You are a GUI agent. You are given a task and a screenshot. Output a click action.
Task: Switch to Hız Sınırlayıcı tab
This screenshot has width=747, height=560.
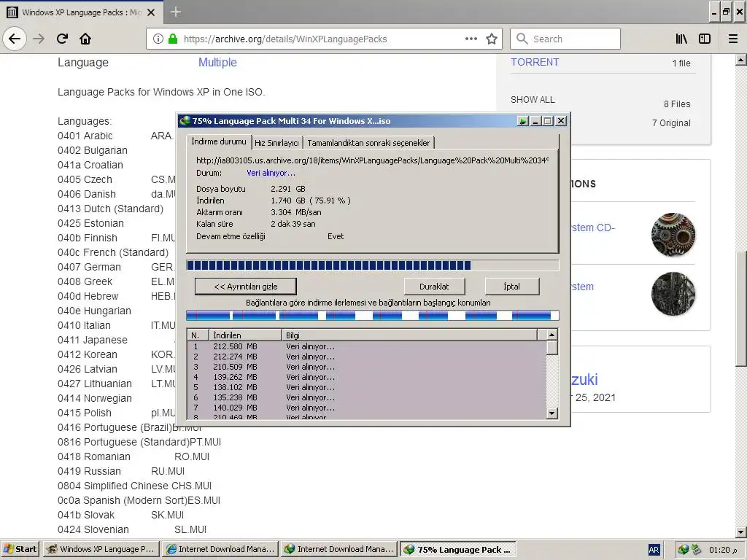276,143
